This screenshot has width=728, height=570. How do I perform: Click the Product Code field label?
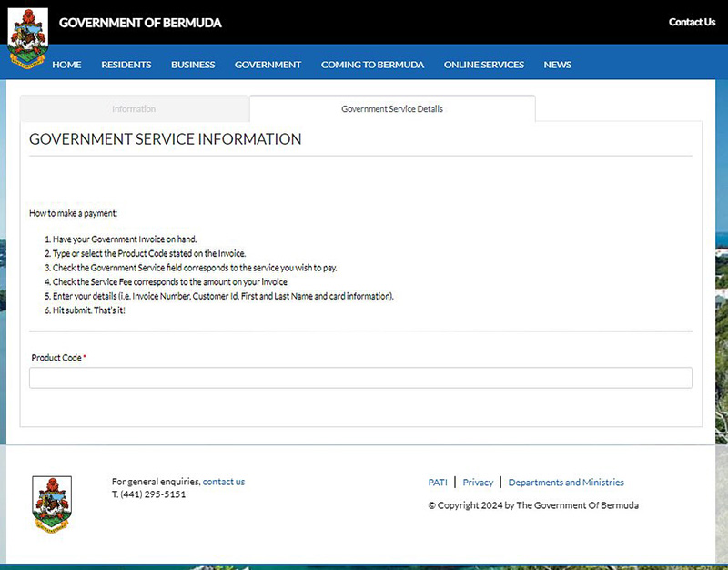[56, 358]
